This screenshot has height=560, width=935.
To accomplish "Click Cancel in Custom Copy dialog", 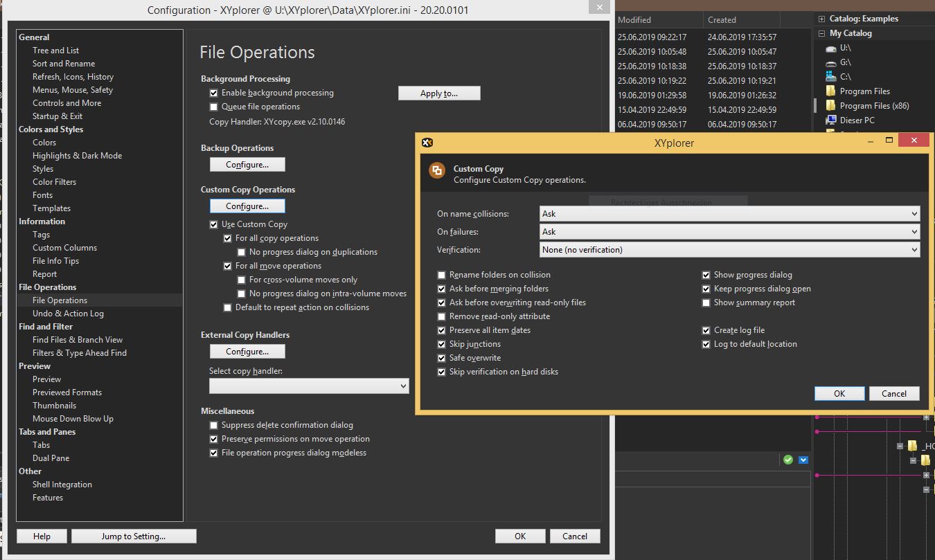I will [894, 394].
